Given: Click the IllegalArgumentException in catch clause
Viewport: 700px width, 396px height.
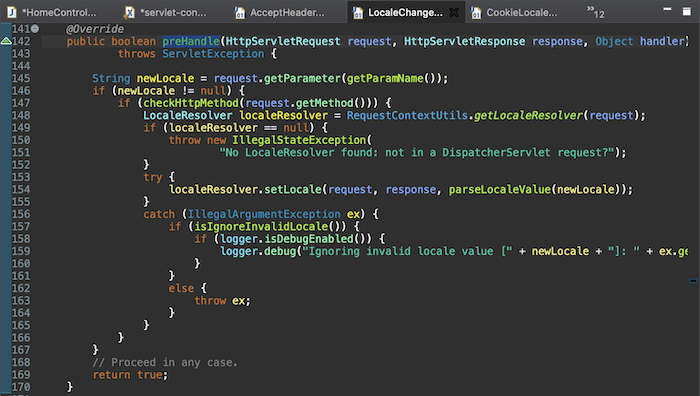Looking at the screenshot, I should 264,214.
